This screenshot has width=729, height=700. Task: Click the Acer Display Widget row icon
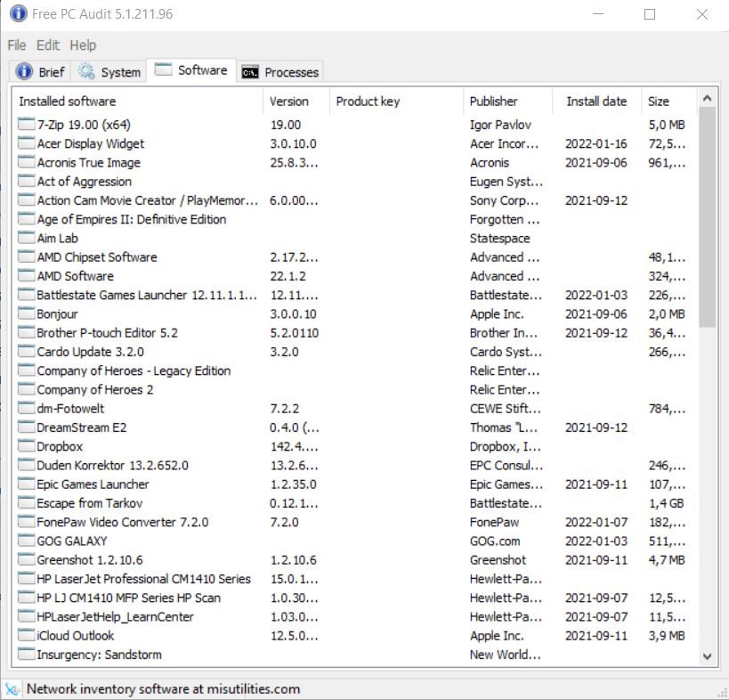[x=26, y=143]
